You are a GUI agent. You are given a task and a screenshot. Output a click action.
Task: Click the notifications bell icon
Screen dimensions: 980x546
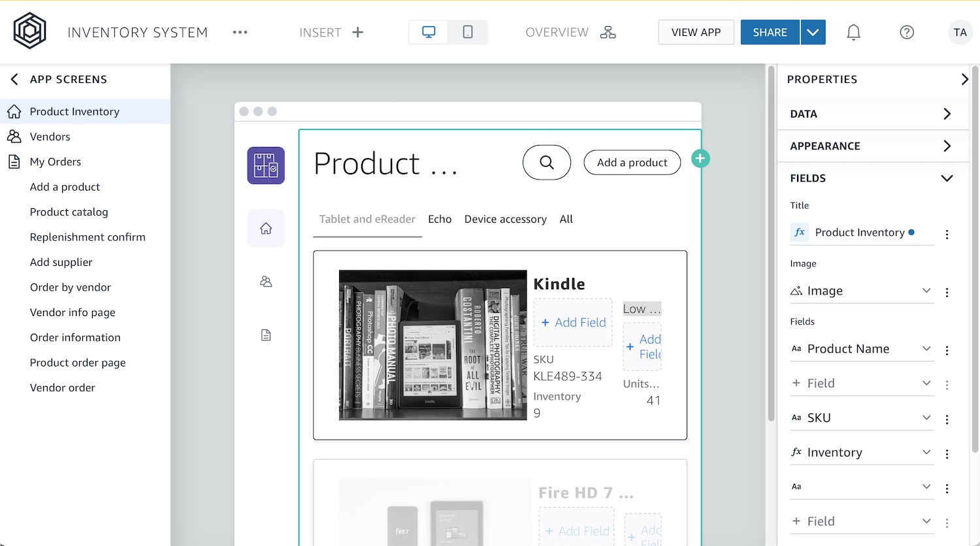pyautogui.click(x=853, y=33)
